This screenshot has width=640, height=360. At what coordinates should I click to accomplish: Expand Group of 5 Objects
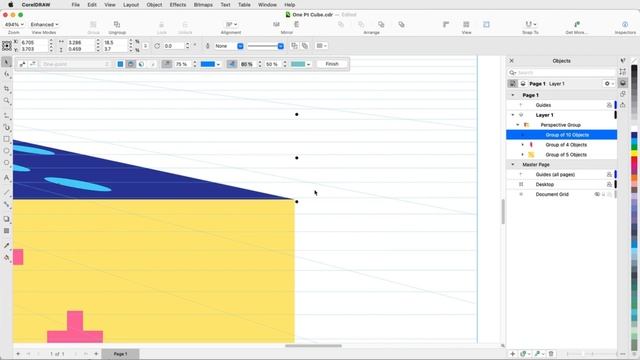tap(522, 155)
